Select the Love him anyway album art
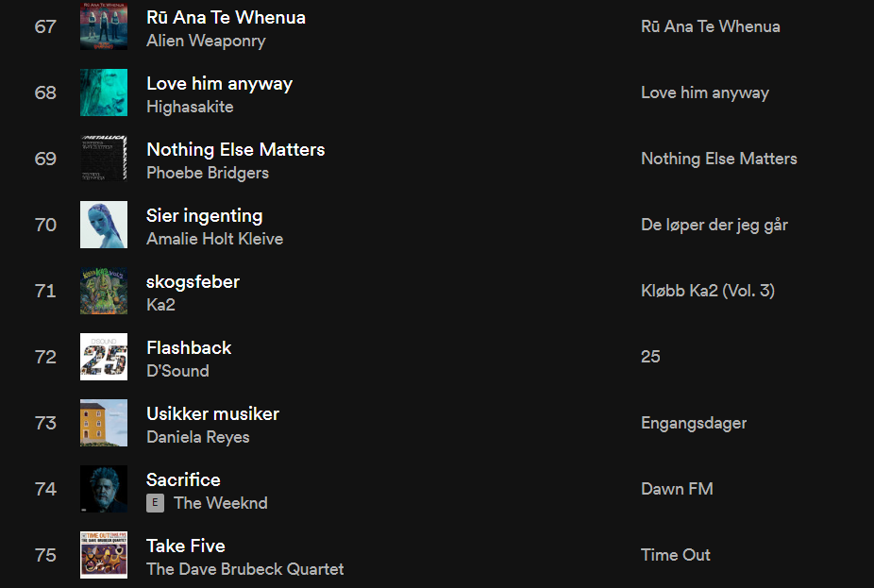The image size is (874, 588). [x=104, y=92]
